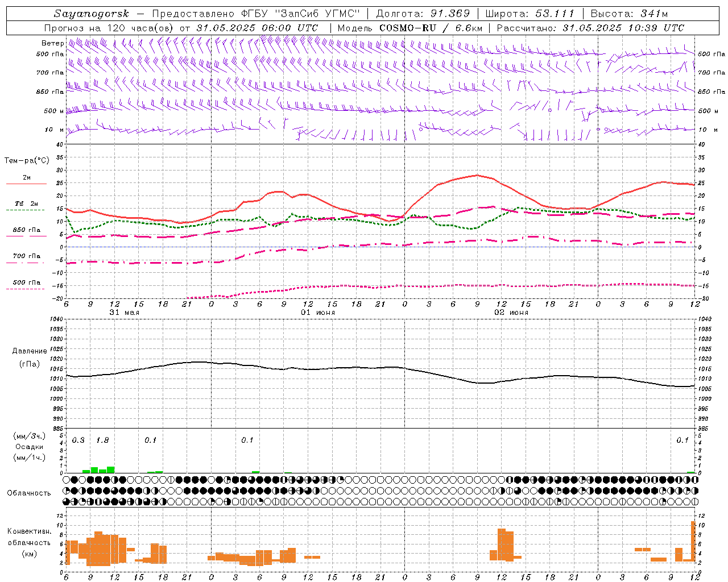This screenshot has width=728, height=582.
Task: Click the tall orange convective bar at chart end
Action: [x=693, y=542]
